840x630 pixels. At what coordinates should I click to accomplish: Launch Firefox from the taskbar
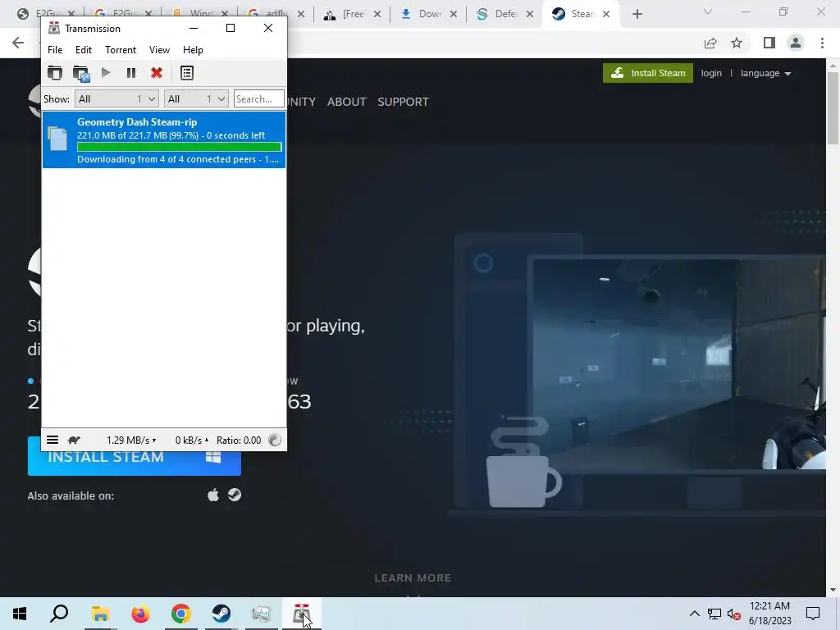coord(141,614)
